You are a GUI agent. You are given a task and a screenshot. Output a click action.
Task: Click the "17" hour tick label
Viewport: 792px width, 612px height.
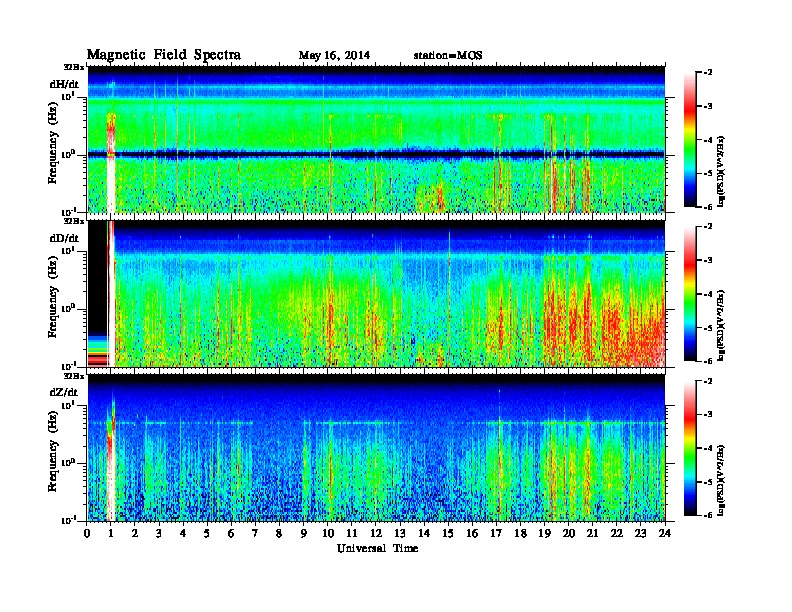pos(496,533)
